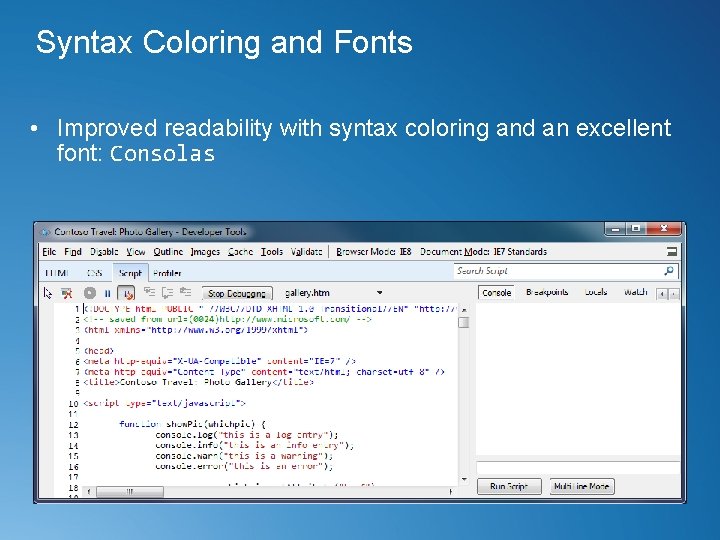The height and width of the screenshot is (540, 720).
Task: Click the break all pause icon
Action: pyautogui.click(x=107, y=293)
